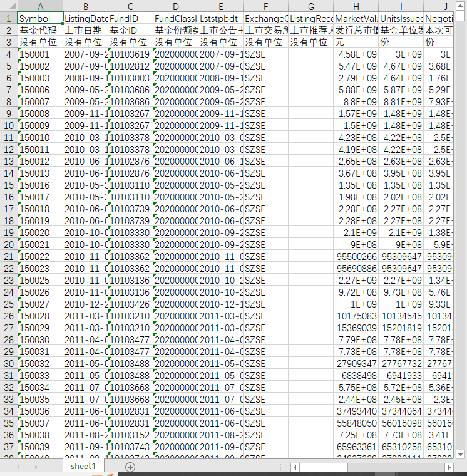Click the sheet tab bar resize handle dots
This screenshot has width=467, height=476.
280,467
